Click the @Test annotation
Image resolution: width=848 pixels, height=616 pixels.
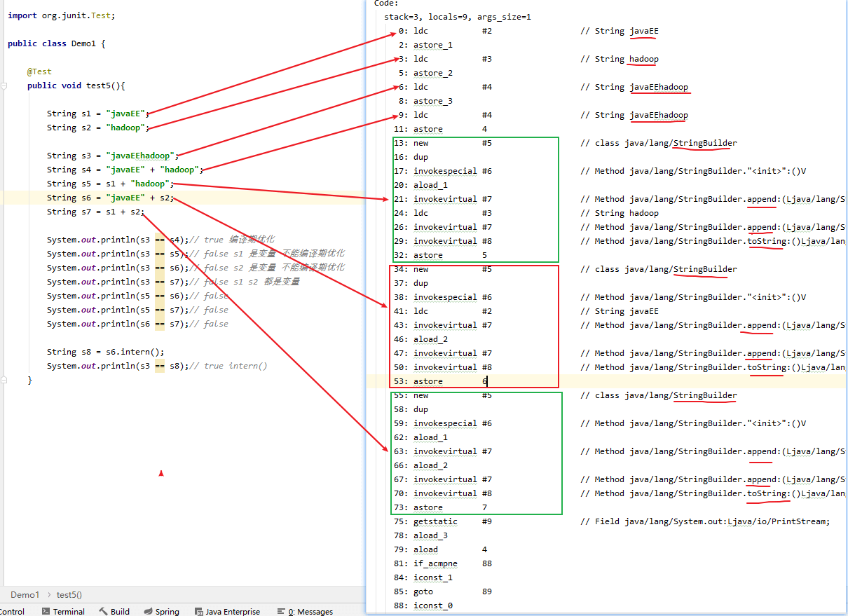pyautogui.click(x=39, y=71)
